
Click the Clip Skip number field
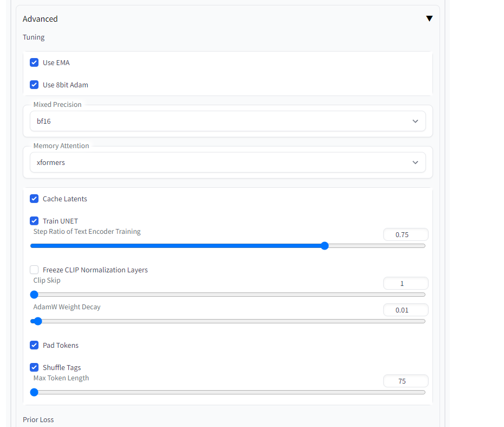click(x=405, y=283)
